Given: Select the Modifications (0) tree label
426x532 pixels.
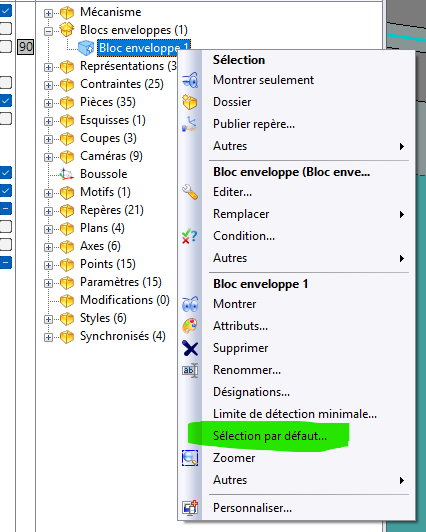Looking at the screenshot, I should [x=125, y=300].
